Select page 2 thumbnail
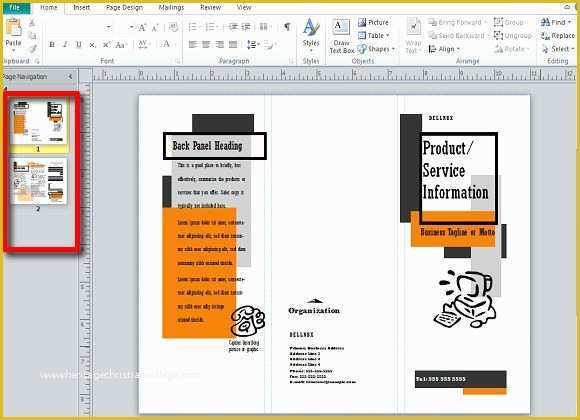580x420 pixels. [x=39, y=181]
